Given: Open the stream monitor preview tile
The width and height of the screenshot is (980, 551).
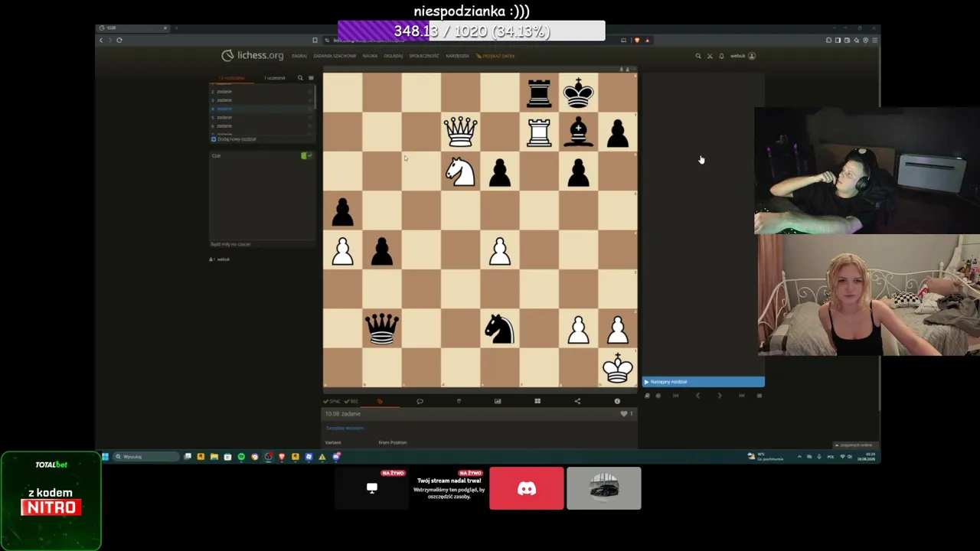Looking at the screenshot, I should [372, 488].
